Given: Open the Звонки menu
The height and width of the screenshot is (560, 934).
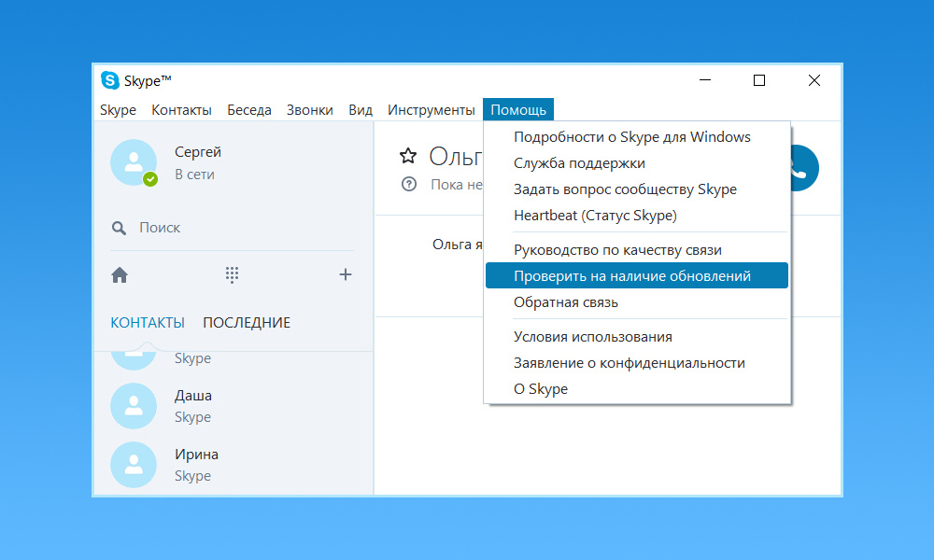Looking at the screenshot, I should (x=310, y=110).
